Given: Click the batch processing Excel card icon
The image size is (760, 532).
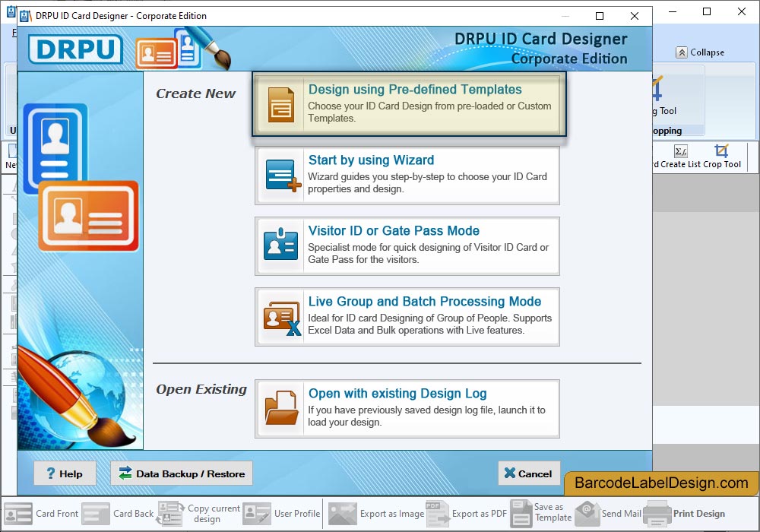Looking at the screenshot, I should pos(282,318).
